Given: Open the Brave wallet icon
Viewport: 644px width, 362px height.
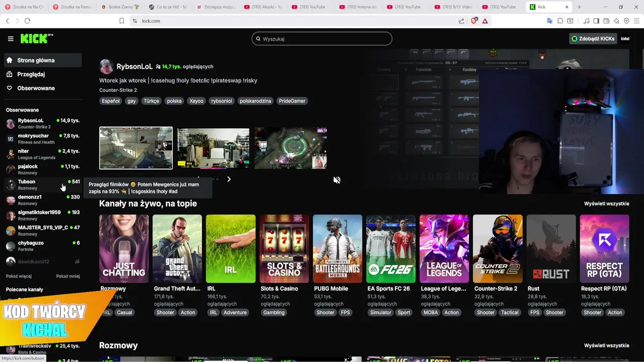Looking at the screenshot, I should [606, 21].
